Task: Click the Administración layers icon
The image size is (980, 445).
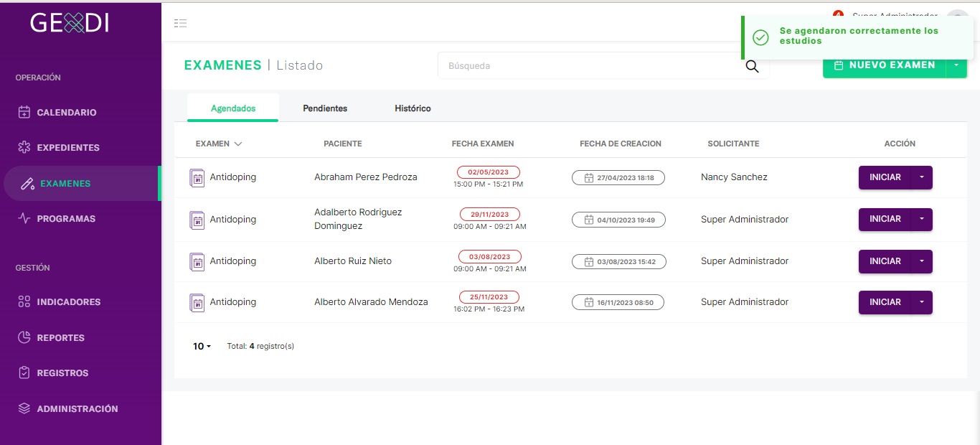Action: pyautogui.click(x=24, y=408)
